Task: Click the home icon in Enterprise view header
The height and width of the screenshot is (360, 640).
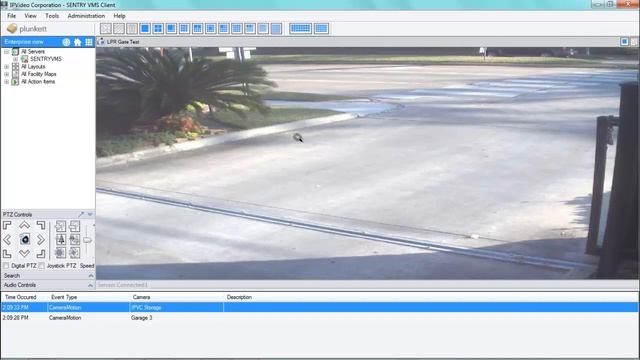Action: [78, 42]
